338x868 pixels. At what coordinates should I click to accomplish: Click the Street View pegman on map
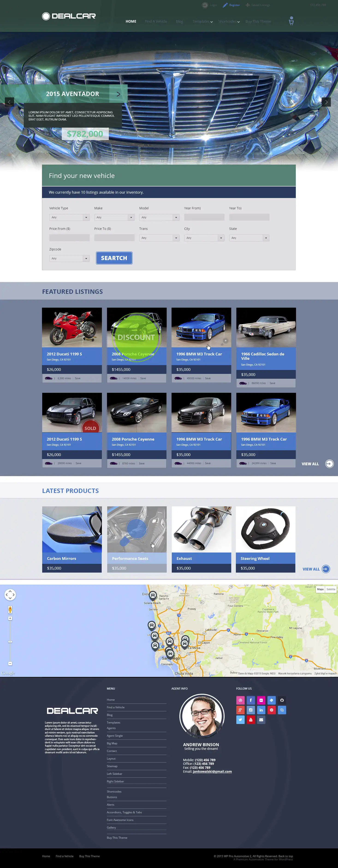(x=10, y=610)
